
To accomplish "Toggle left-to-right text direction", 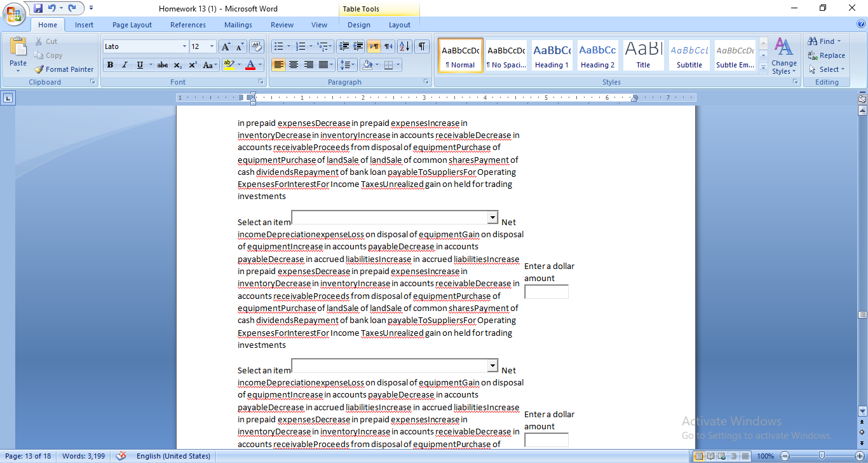I will tap(374, 46).
